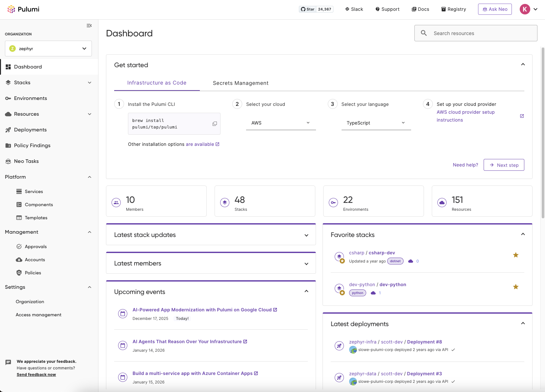Open the Docs menu in top bar
545x392 pixels.
pyautogui.click(x=420, y=9)
